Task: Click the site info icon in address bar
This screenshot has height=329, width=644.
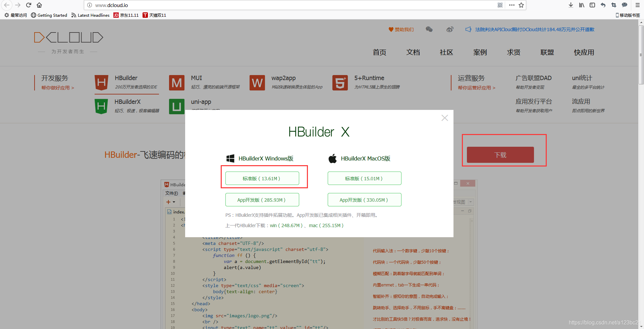Action: coord(90,5)
